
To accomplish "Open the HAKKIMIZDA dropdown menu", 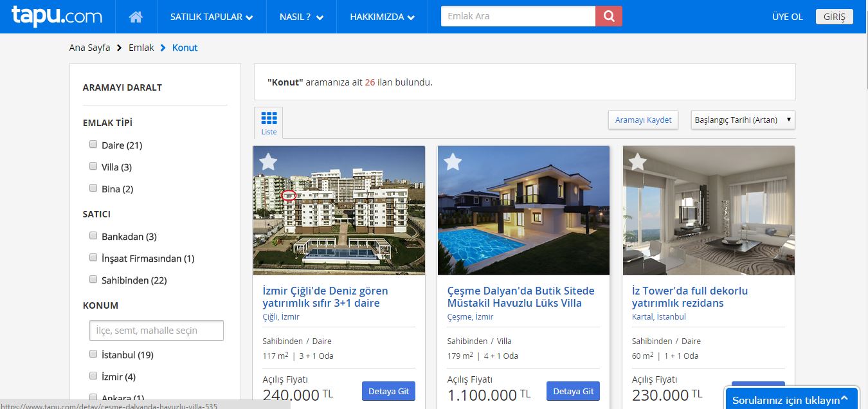I will tap(382, 17).
